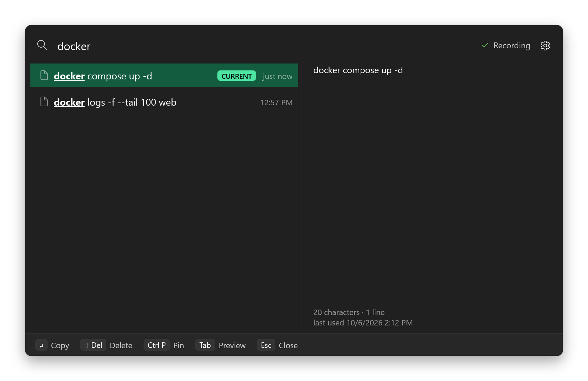
Task: Click the green Recording checkmark icon
Action: click(x=485, y=45)
